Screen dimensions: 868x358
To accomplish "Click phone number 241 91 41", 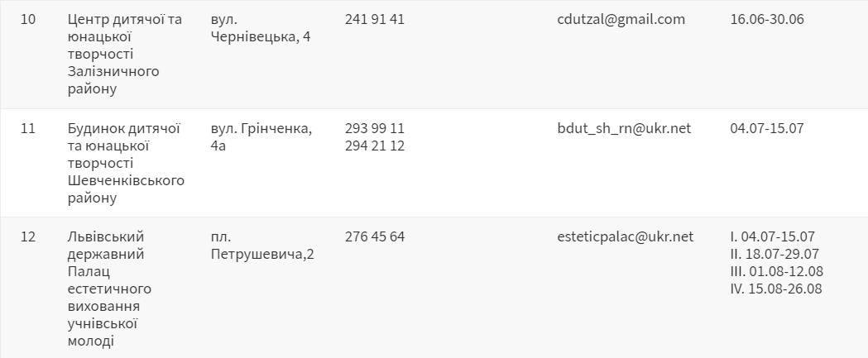I will point(374,20).
